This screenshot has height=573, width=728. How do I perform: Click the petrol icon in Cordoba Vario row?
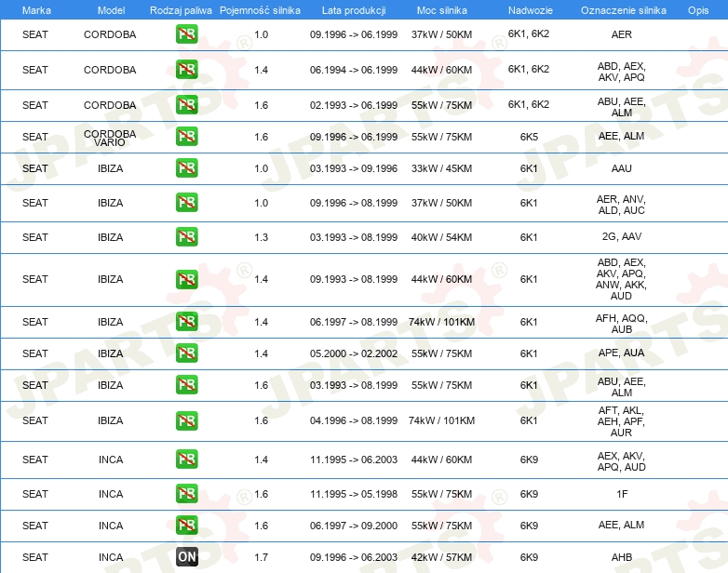[186, 137]
